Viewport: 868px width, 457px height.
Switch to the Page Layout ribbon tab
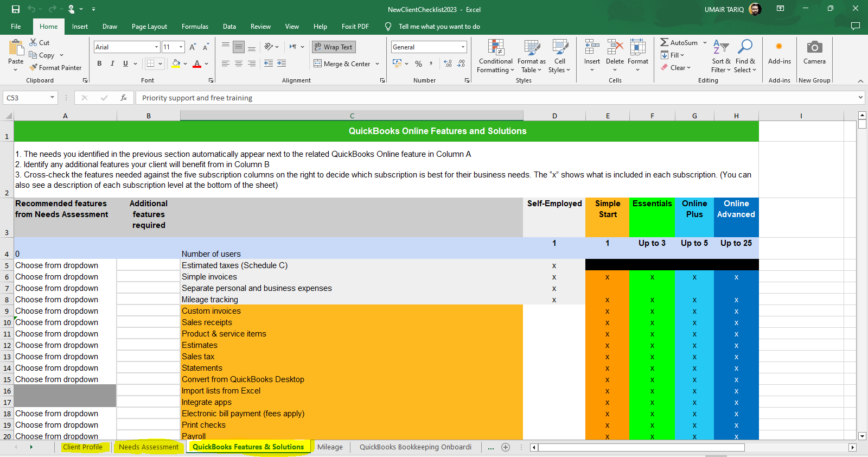click(x=149, y=27)
